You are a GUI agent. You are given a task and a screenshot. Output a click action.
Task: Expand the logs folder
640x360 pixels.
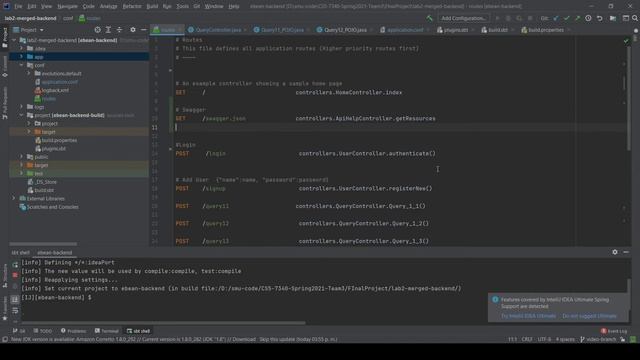[x=22, y=107]
